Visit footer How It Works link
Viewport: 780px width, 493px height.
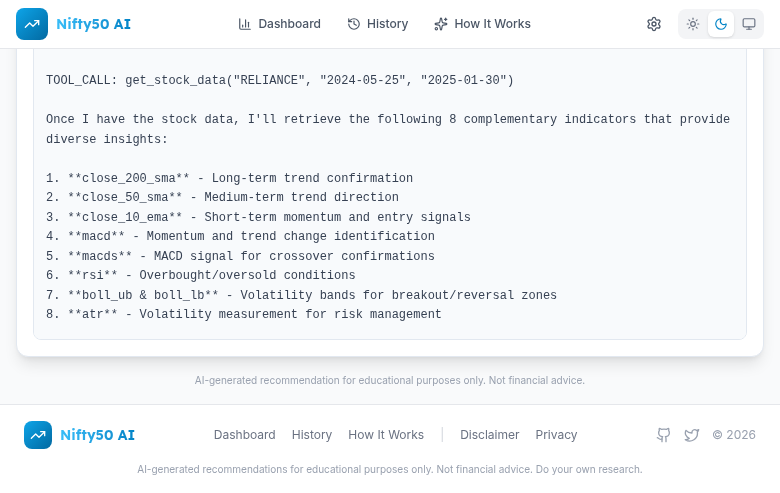coord(386,435)
